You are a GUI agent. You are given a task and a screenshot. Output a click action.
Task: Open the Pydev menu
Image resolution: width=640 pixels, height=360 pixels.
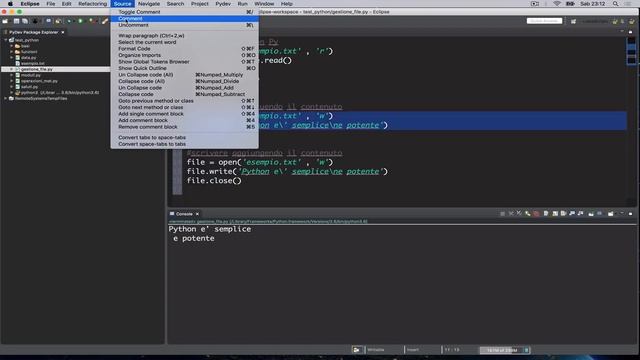click(x=223, y=4)
